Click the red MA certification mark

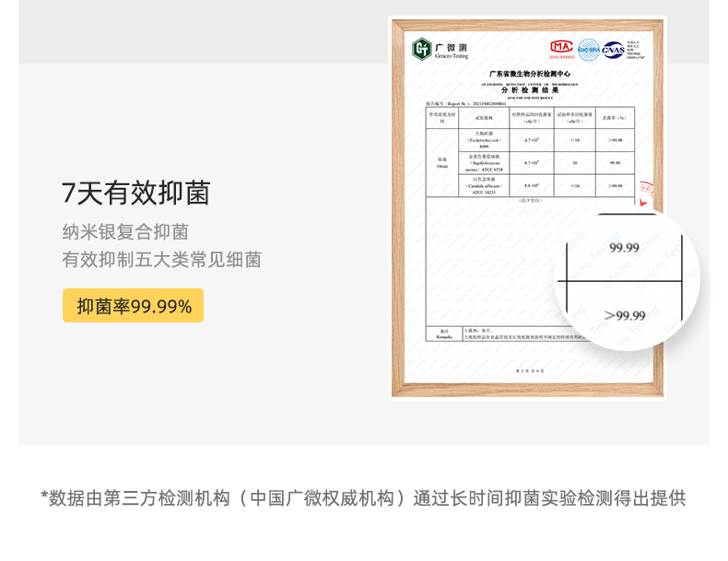coord(561,46)
